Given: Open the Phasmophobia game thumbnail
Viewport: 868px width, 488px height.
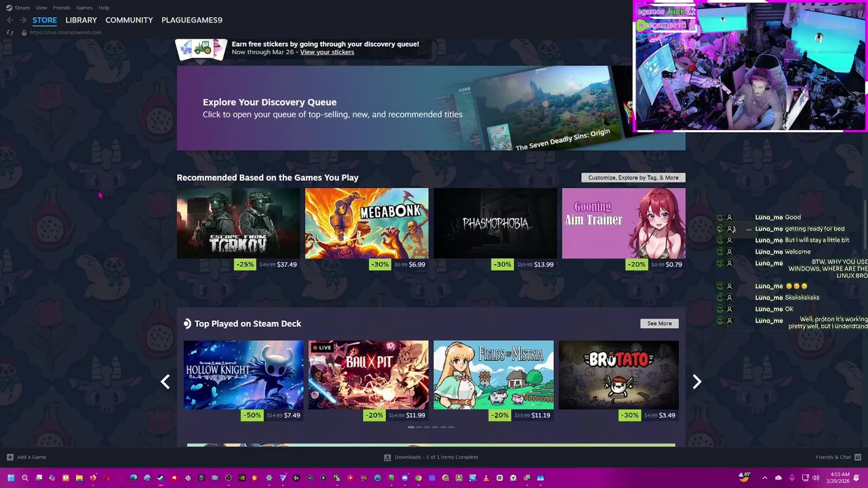Looking at the screenshot, I should tap(495, 223).
